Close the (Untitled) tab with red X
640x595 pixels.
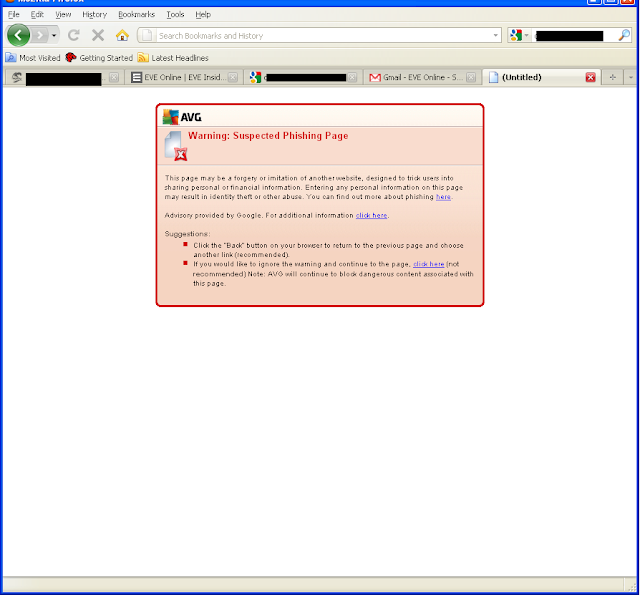(590, 77)
